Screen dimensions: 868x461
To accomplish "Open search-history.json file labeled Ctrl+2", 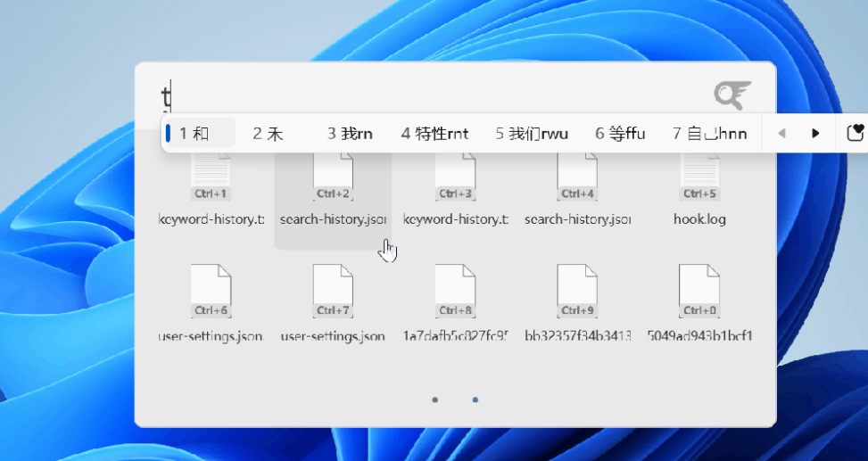I will [x=333, y=189].
